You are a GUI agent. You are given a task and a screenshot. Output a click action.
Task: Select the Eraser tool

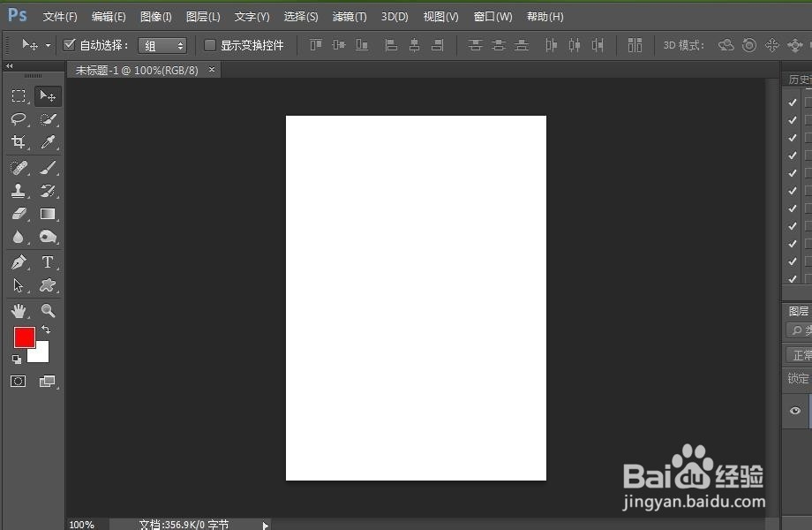tap(19, 214)
